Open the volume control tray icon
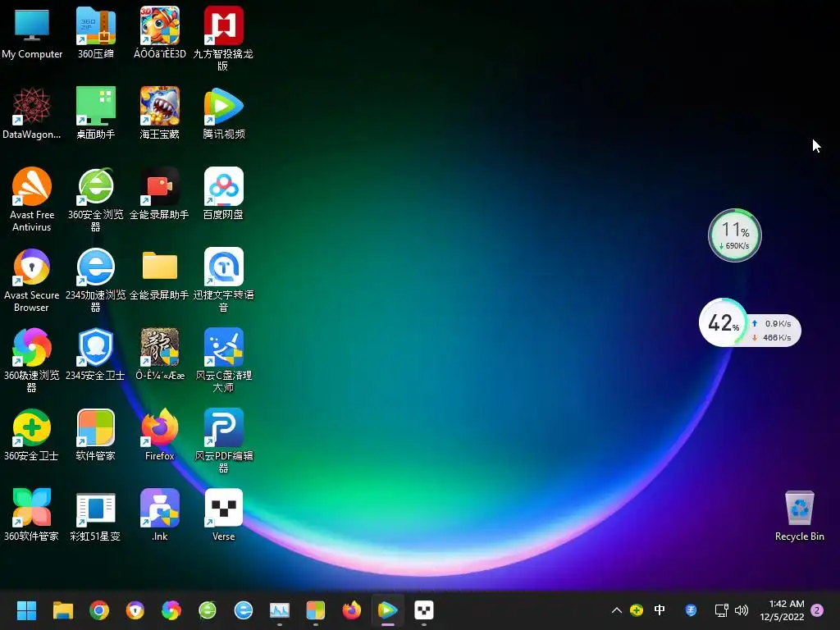 [742, 610]
